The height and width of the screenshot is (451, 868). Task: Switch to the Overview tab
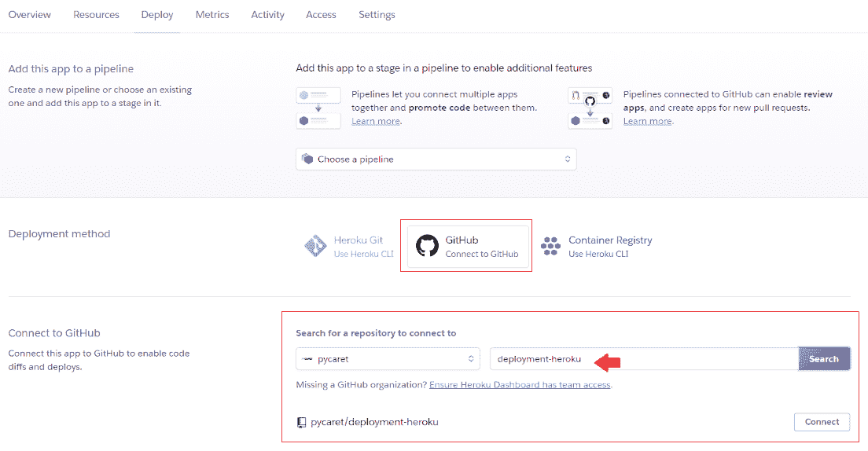click(x=29, y=15)
